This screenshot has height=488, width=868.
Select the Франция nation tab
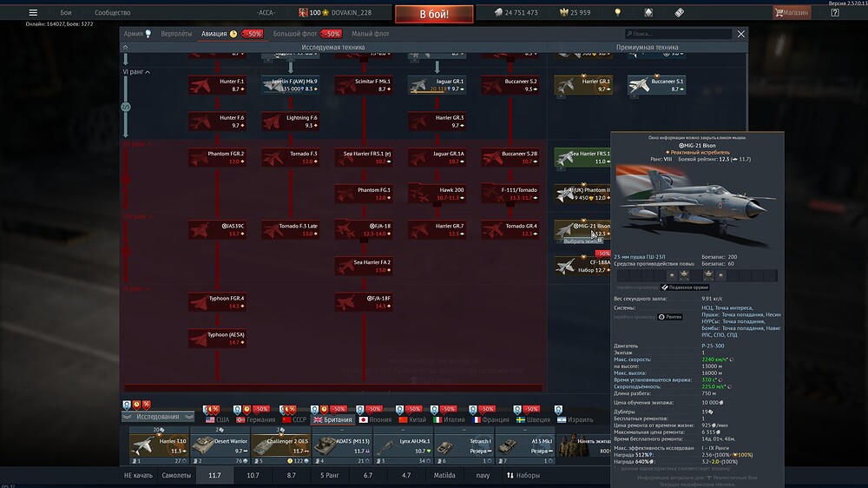[490, 419]
